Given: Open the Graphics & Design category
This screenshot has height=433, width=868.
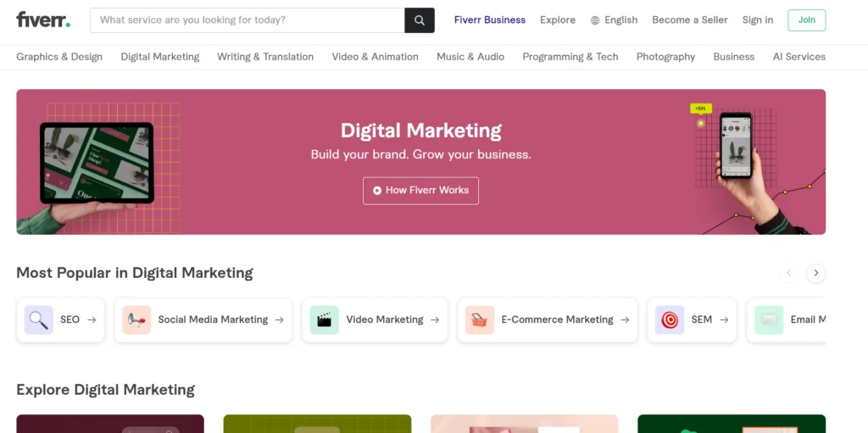Looking at the screenshot, I should pos(59,57).
